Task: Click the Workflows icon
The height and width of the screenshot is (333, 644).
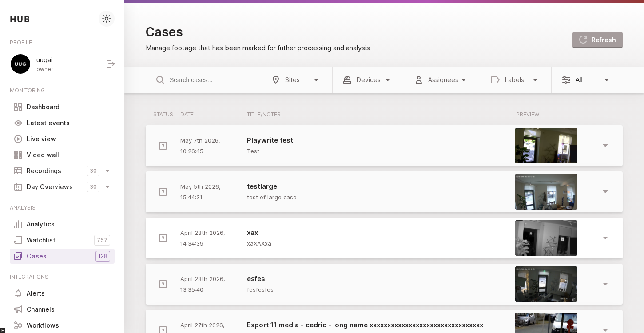Action: [18, 325]
